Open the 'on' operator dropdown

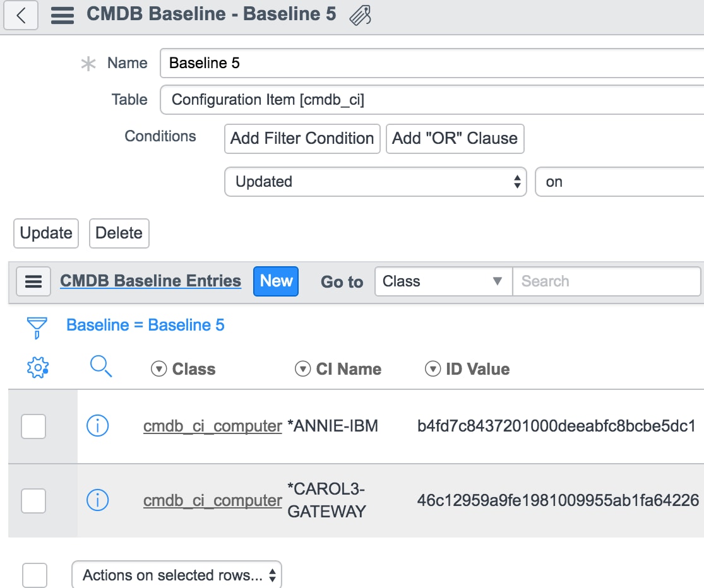[x=619, y=182]
